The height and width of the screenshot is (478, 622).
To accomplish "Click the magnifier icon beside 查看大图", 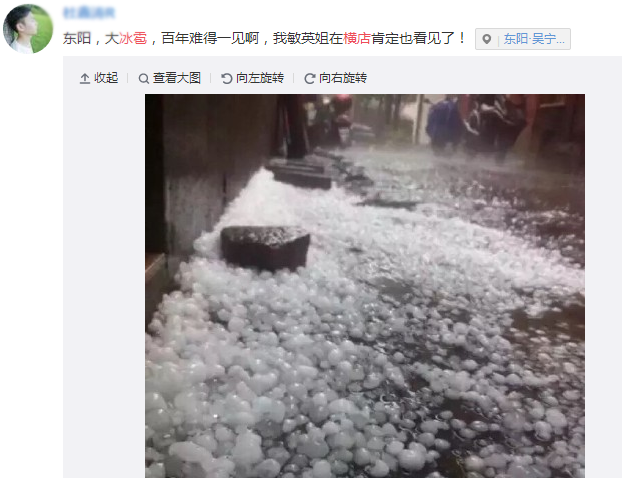I will (x=144, y=79).
